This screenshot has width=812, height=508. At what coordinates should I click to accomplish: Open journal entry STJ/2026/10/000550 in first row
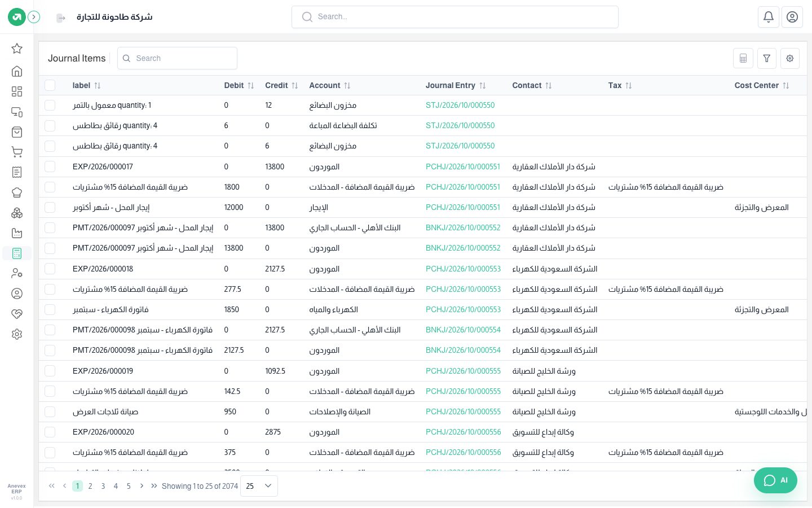[x=460, y=106]
